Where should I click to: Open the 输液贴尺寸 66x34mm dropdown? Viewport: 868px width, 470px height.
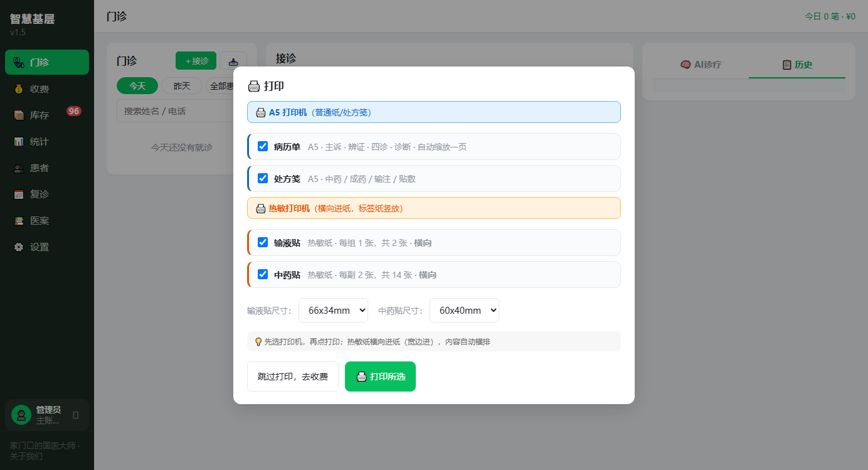(x=333, y=310)
